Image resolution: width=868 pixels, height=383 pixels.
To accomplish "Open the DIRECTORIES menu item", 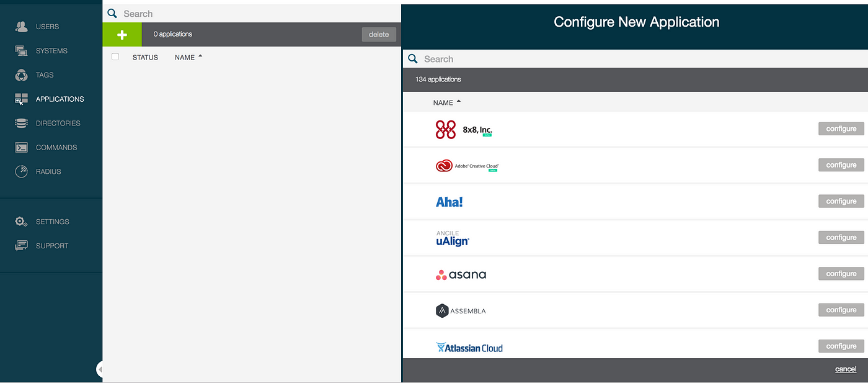I will [x=58, y=124].
